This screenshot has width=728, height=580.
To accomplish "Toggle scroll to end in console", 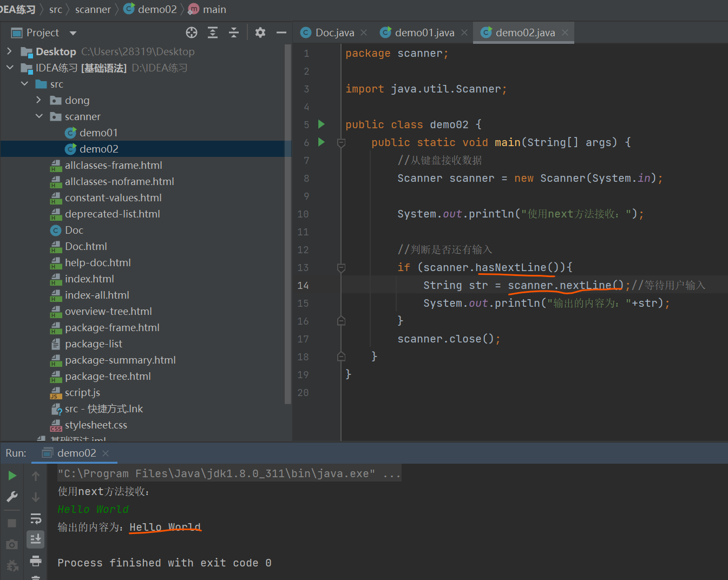I will [x=36, y=539].
